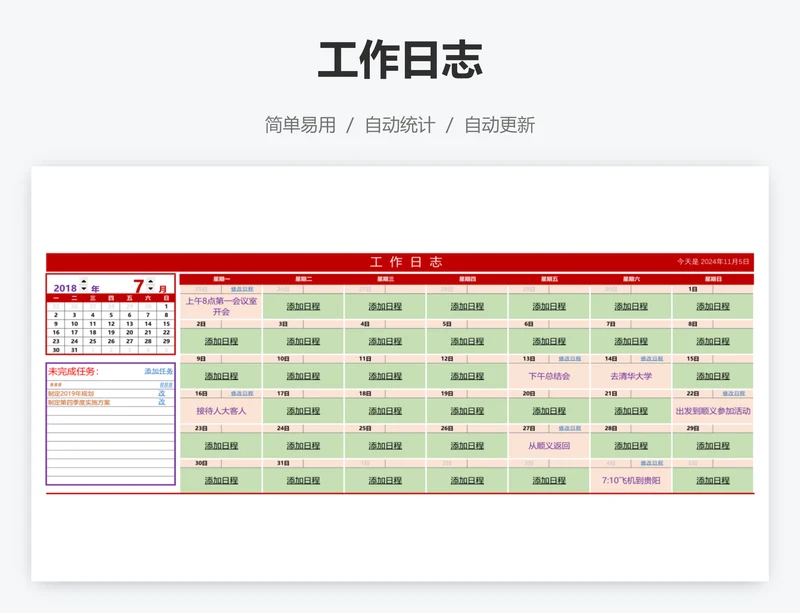This screenshot has height=613, width=800.
Task: Open 修改日程 for the 14日 cell
Action: coord(652,359)
